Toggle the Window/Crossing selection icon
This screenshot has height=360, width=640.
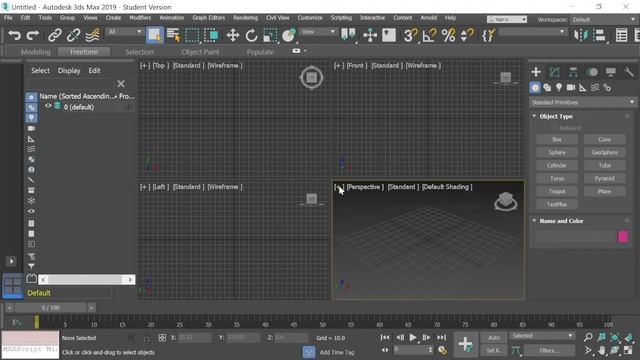(x=211, y=36)
